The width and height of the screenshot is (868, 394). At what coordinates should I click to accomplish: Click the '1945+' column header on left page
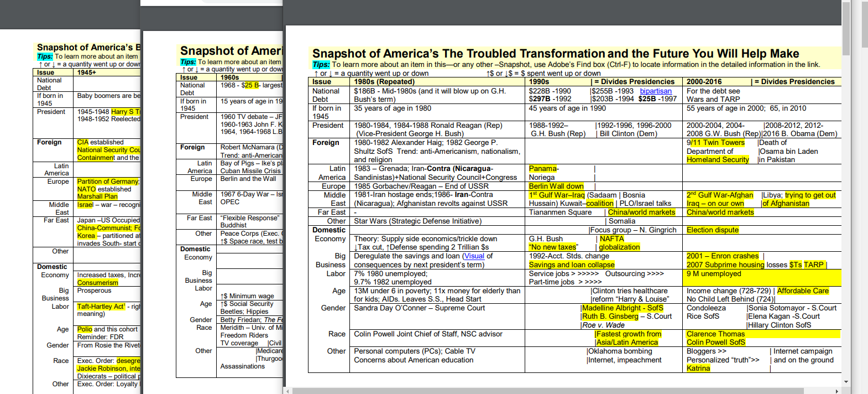coord(87,72)
